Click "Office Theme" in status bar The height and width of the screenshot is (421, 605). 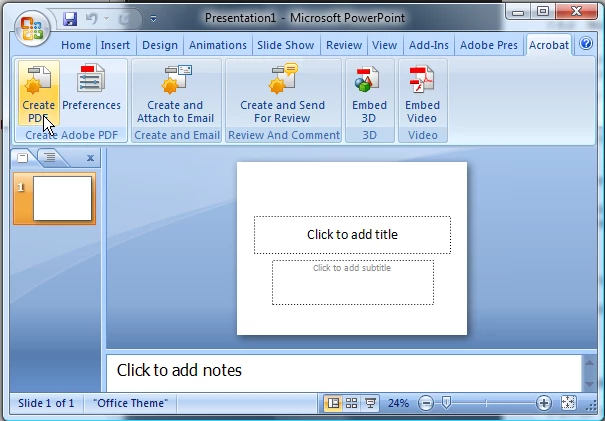coord(131,403)
